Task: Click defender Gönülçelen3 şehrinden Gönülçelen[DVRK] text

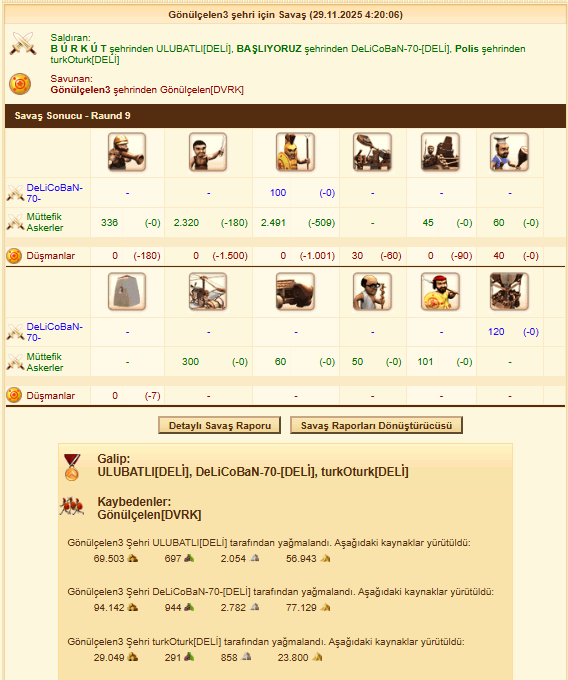Action: (x=147, y=90)
